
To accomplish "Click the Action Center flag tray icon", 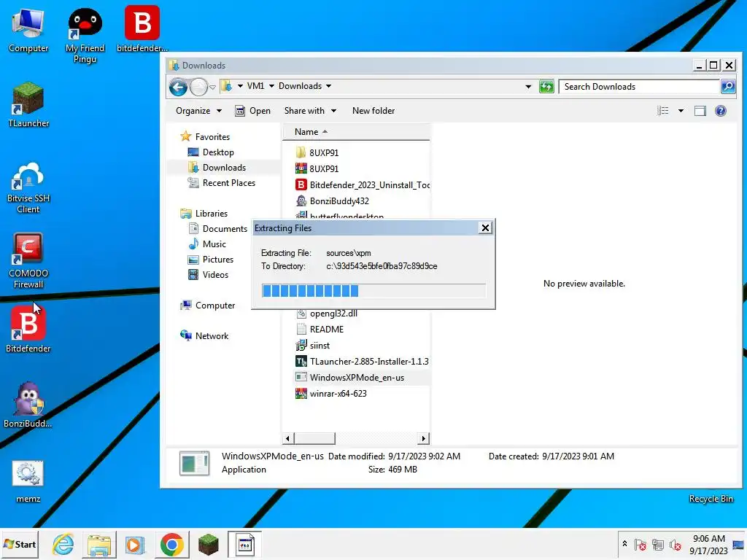I will pos(640,544).
